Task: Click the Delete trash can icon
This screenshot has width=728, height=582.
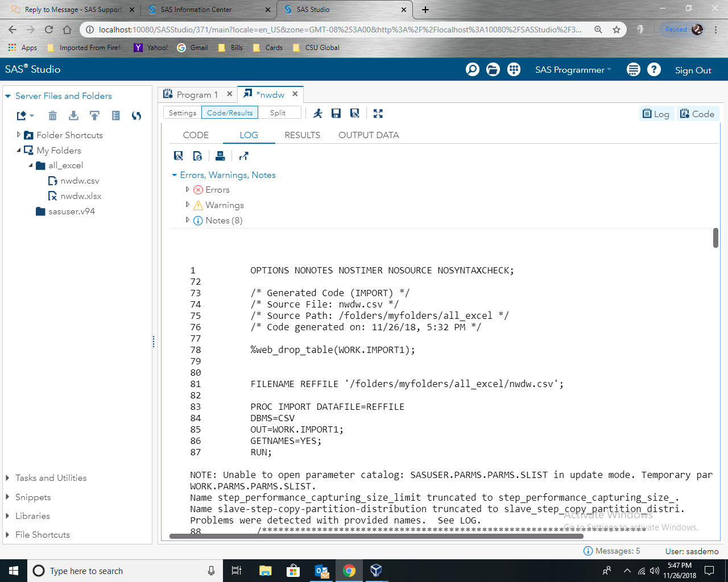Action: pyautogui.click(x=52, y=116)
